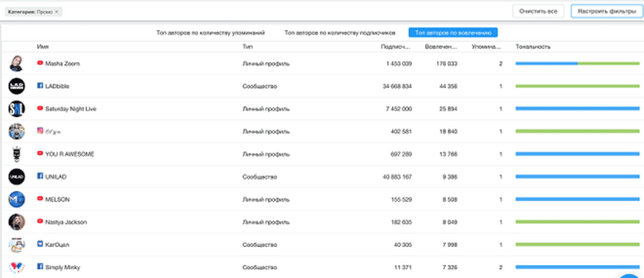Open Saturday Night Live avatar thumbnail
644x278 pixels.
16,109
